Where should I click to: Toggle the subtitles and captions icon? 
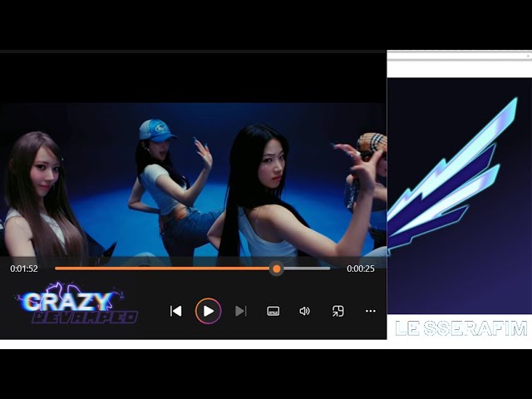(x=273, y=311)
